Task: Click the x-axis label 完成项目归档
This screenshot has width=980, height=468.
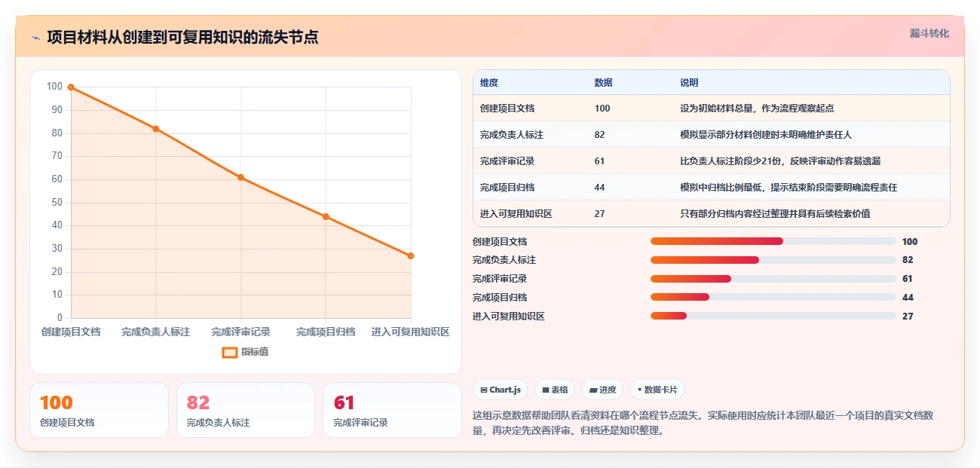Action: pyautogui.click(x=326, y=332)
